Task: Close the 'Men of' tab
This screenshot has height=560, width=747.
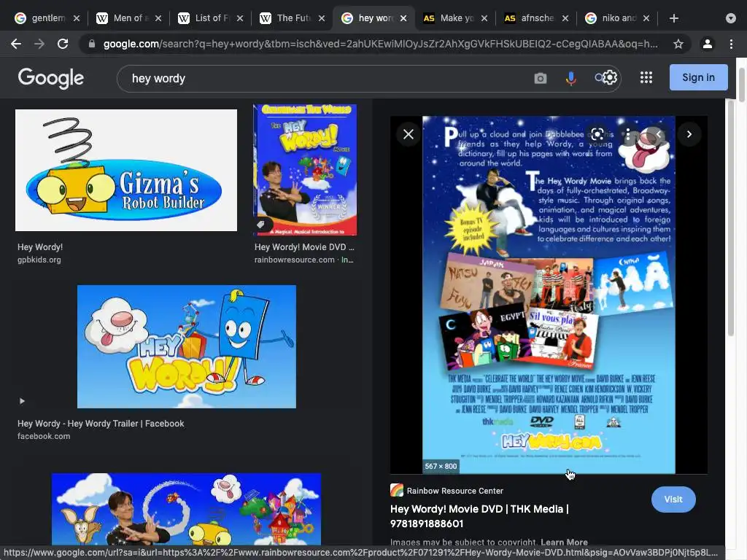Action: (x=158, y=18)
